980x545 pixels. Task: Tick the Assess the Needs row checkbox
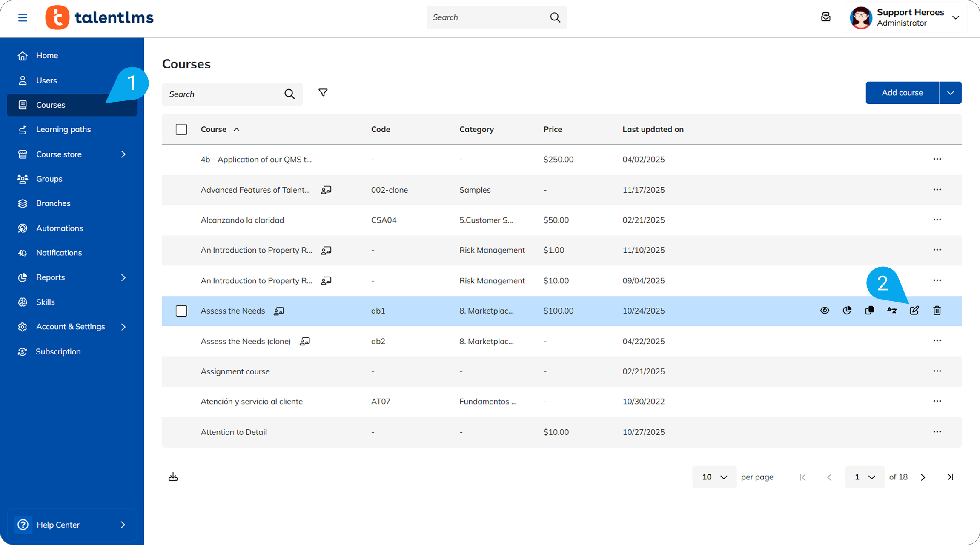tap(181, 311)
